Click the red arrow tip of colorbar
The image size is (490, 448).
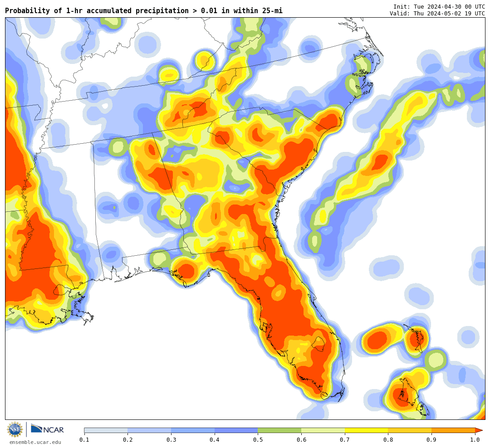(479, 430)
